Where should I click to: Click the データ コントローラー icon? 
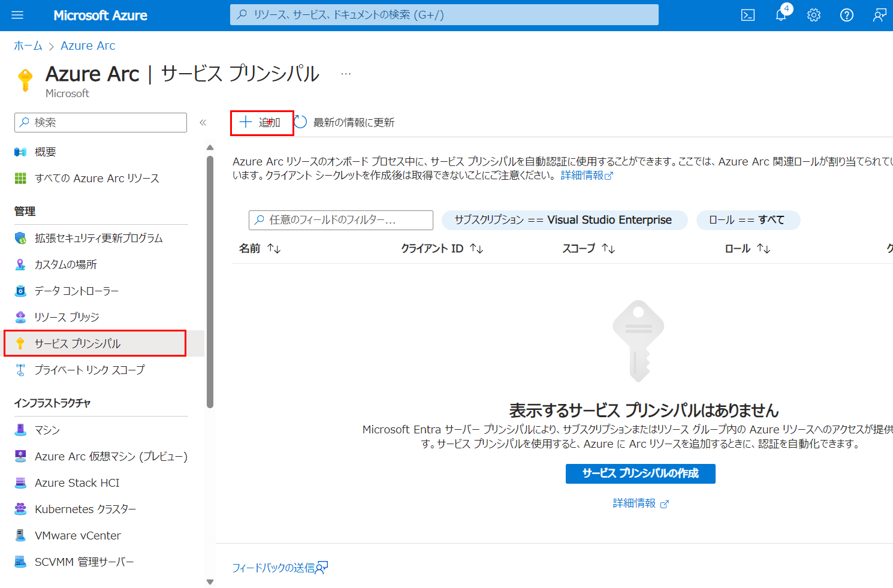tap(20, 291)
